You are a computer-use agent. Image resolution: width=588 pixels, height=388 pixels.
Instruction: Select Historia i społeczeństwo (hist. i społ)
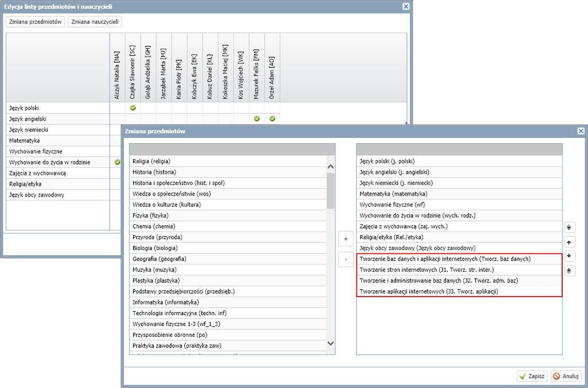pos(228,183)
